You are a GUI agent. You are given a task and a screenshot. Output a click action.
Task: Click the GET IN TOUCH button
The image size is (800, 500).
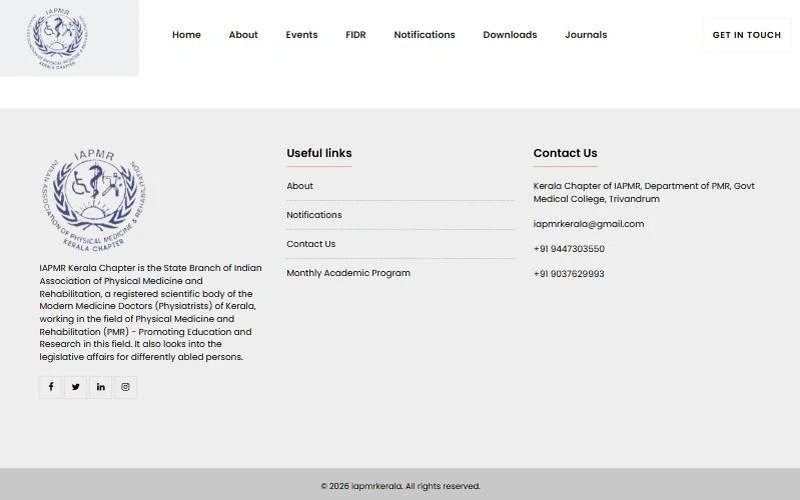click(x=746, y=35)
